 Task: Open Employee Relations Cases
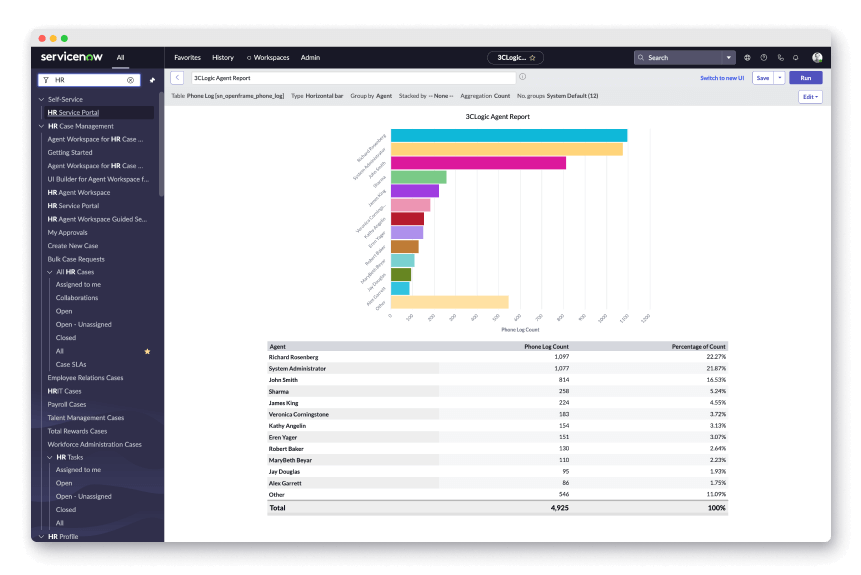point(85,378)
